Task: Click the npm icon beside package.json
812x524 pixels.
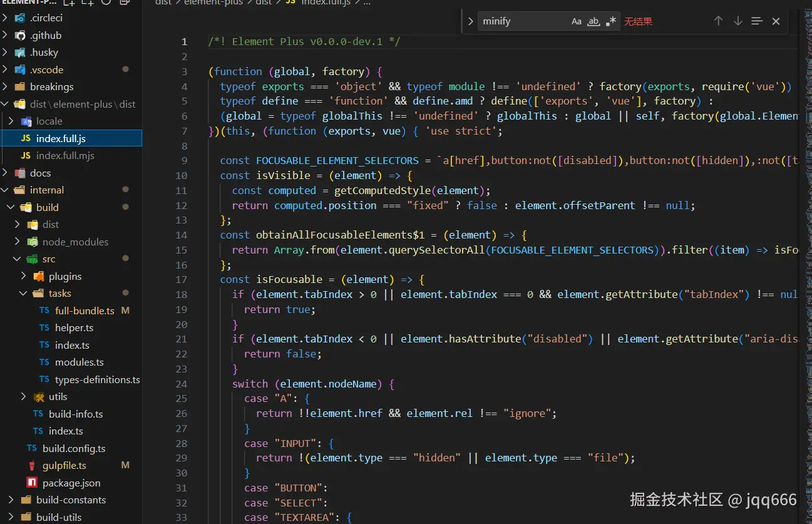Action: [x=32, y=483]
